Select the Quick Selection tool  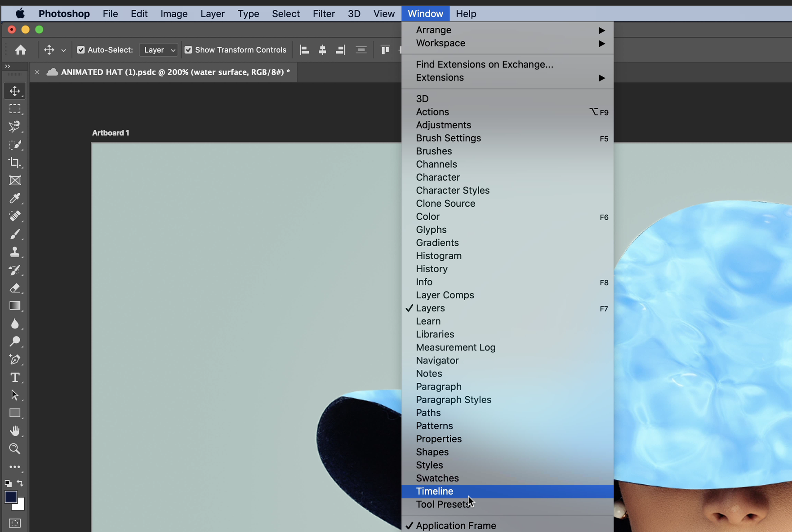pos(15,145)
